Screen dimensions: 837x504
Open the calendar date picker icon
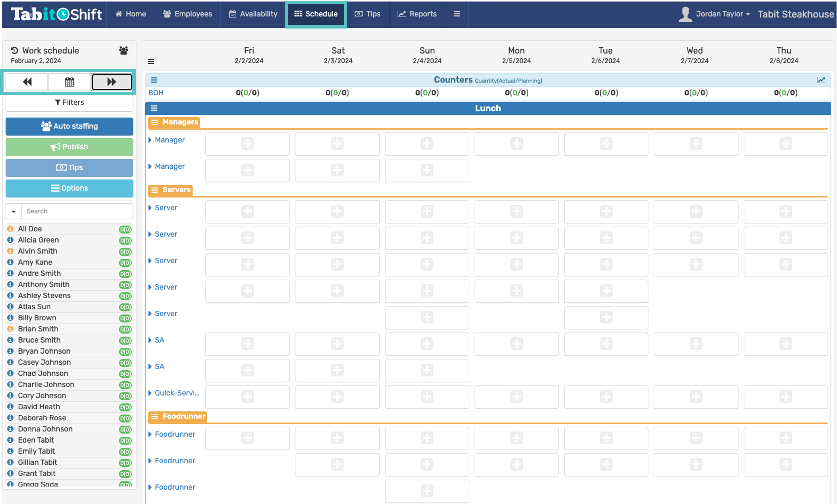coord(69,82)
